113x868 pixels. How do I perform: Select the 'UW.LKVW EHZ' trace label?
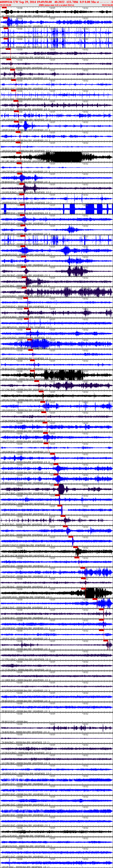coord(9,338)
